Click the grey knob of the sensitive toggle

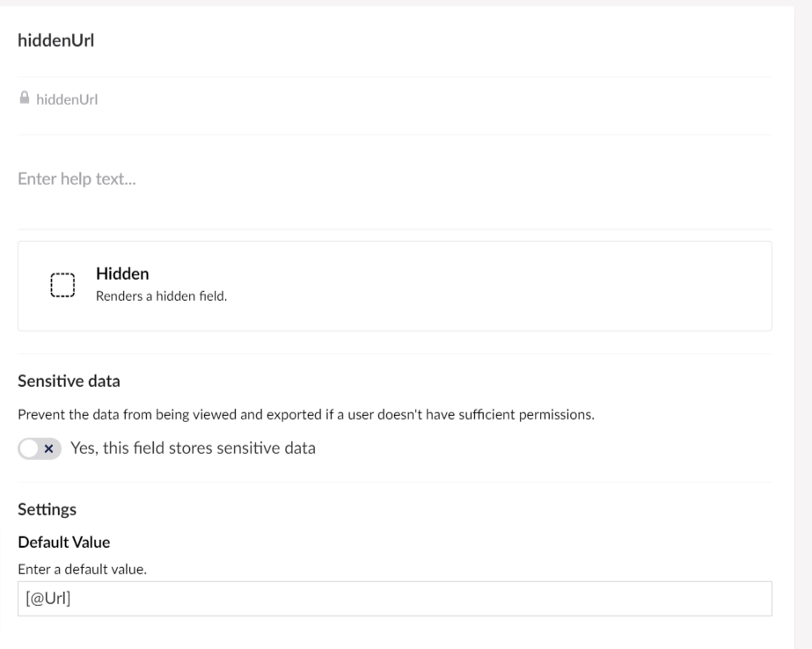click(30, 448)
